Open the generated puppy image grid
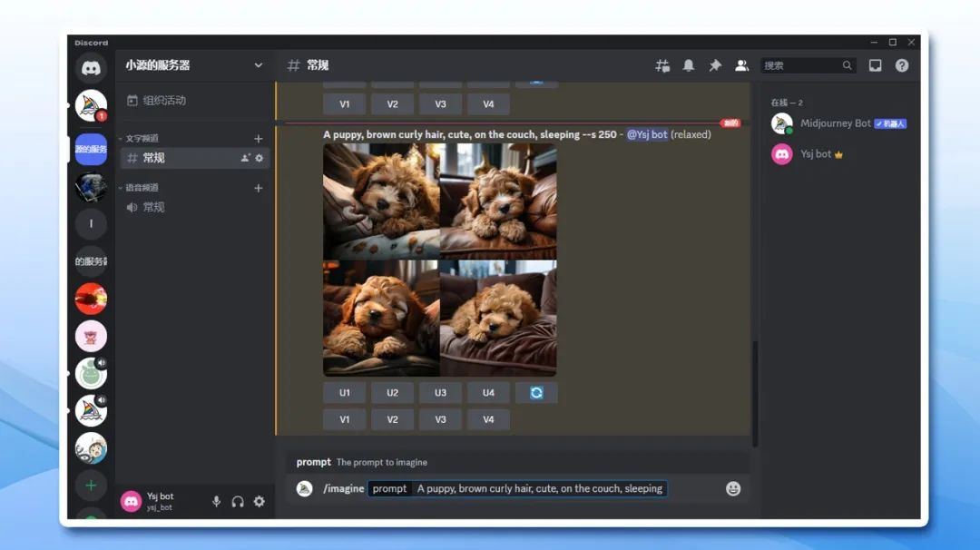Image resolution: width=980 pixels, height=550 pixels. click(x=439, y=260)
